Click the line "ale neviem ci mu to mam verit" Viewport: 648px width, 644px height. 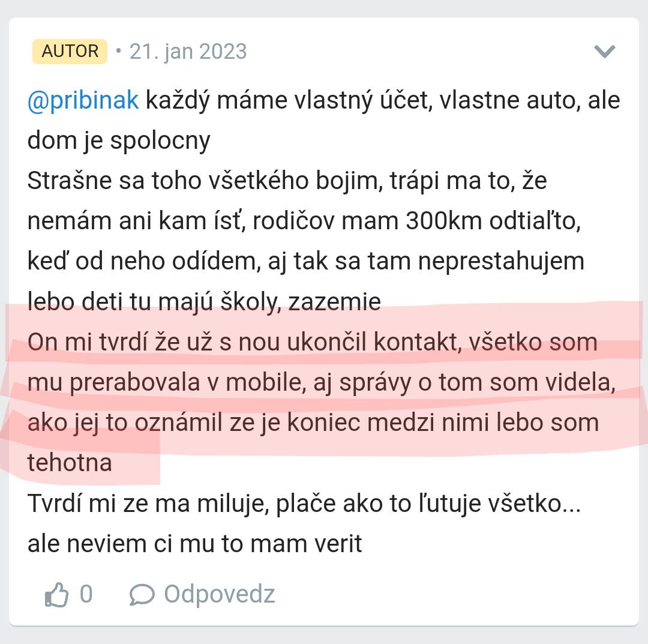pos(194,543)
